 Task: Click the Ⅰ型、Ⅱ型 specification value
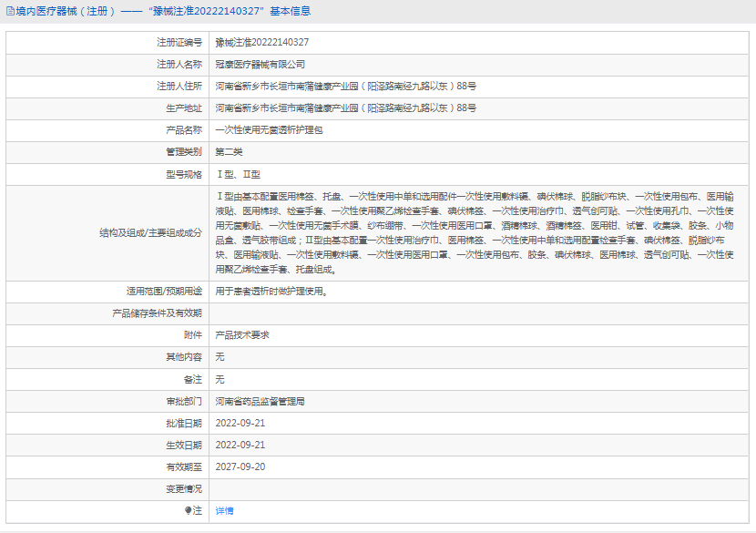(x=238, y=175)
